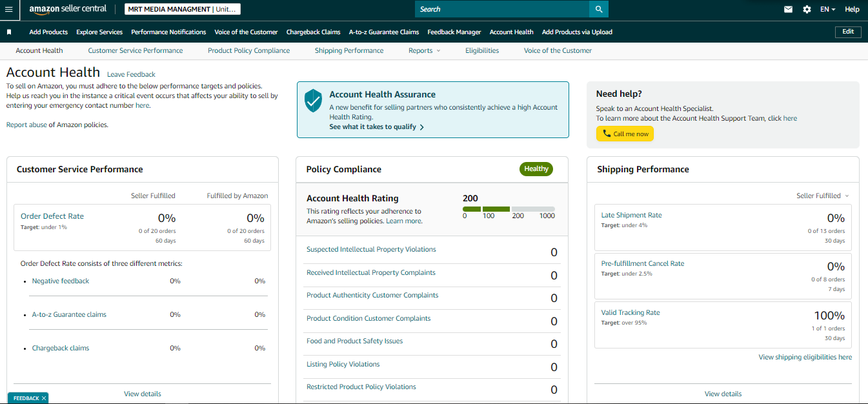868x404 pixels.
Task: Open Performance Notifications bookmark
Action: 168,32
